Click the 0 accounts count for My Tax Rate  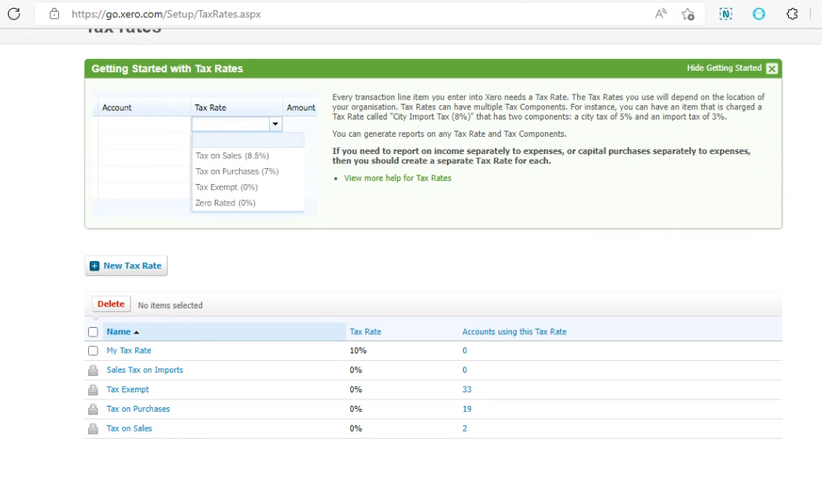pyautogui.click(x=464, y=351)
